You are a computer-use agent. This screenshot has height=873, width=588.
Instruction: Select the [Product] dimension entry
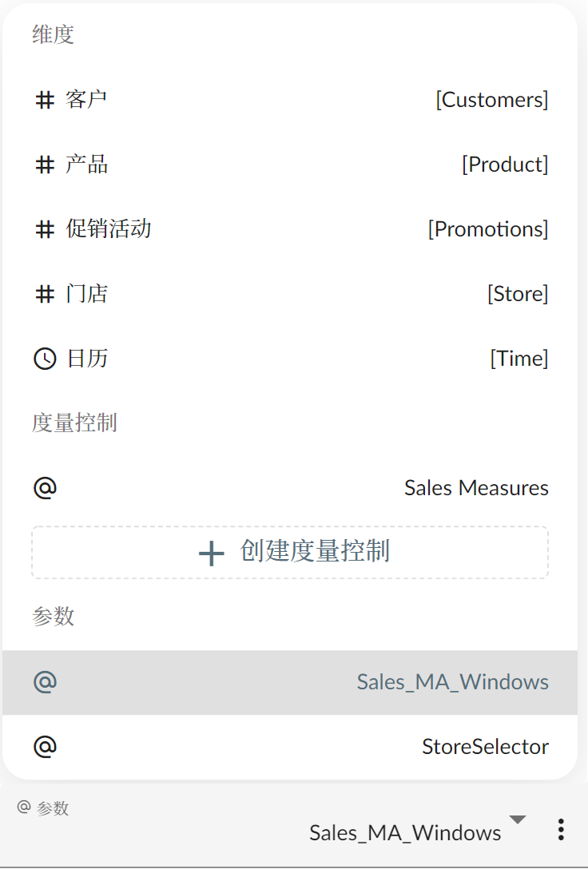(504, 165)
